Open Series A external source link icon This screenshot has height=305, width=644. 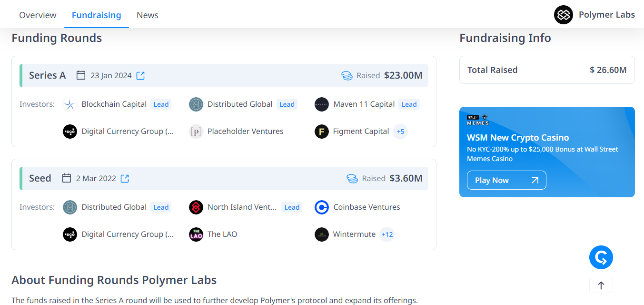[140, 75]
